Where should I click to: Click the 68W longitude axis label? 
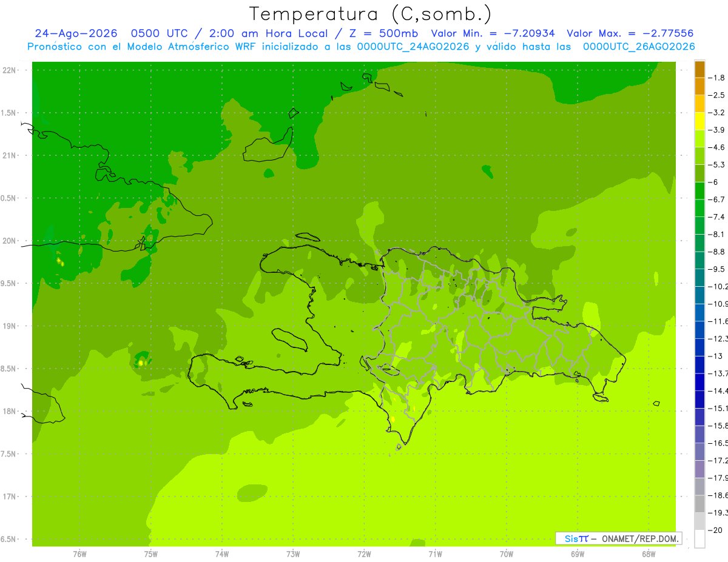click(x=649, y=554)
